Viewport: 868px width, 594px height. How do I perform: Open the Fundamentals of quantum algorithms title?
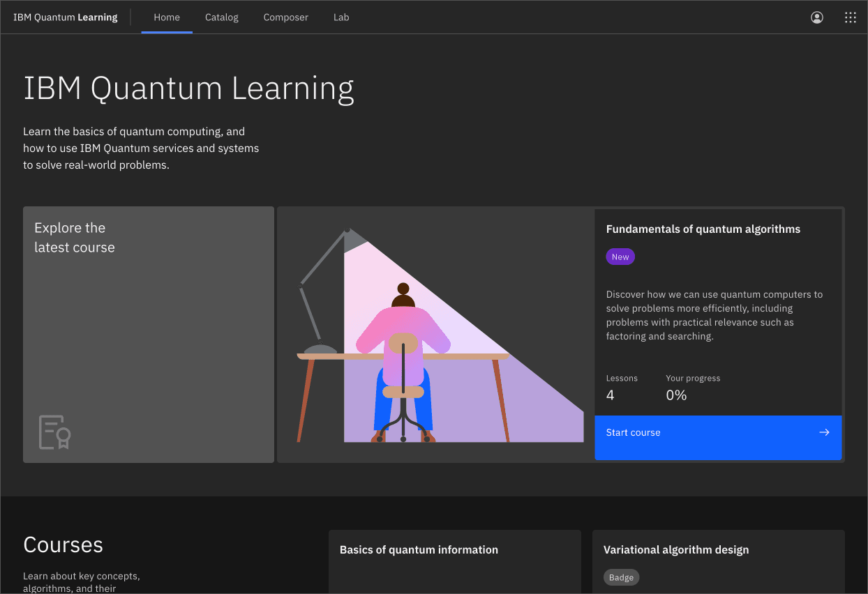pyautogui.click(x=703, y=229)
